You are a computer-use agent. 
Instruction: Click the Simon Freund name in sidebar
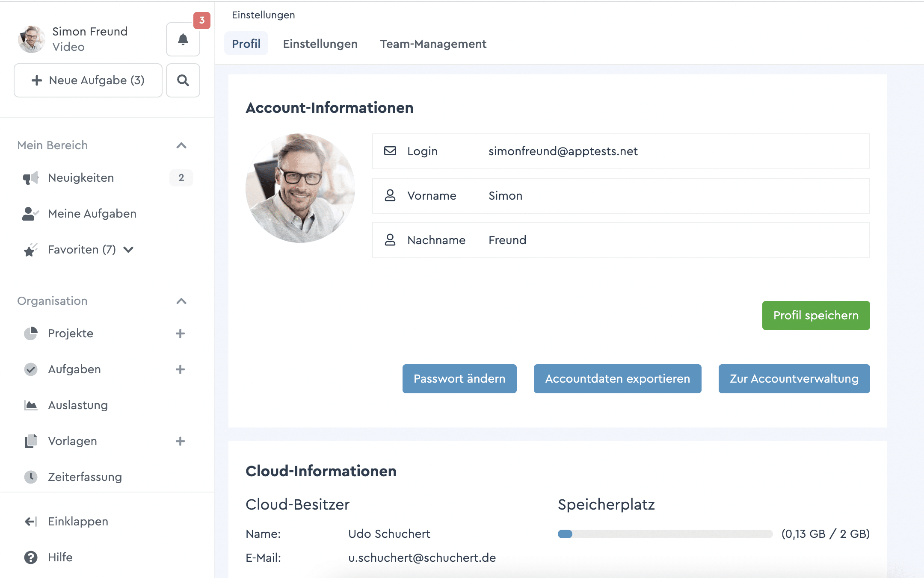click(x=90, y=32)
